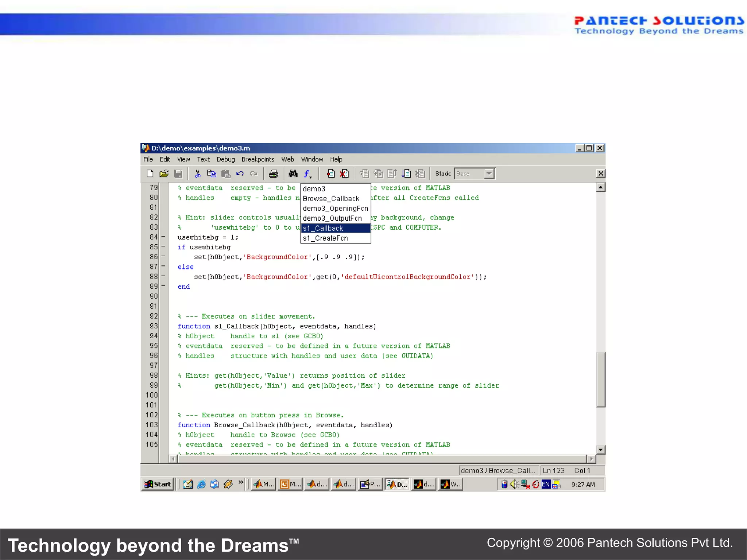Open the Text menu
This screenshot has width=747, height=560.
(x=203, y=159)
